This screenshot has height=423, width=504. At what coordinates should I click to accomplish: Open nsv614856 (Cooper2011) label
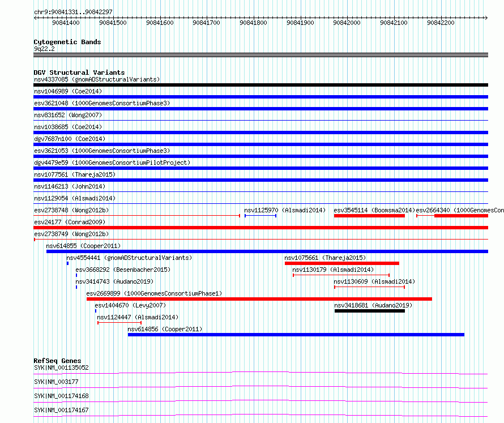pos(165,329)
